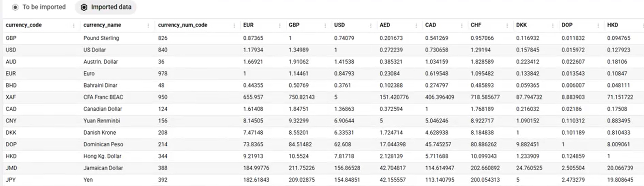Select the Imported data radio option

pyautogui.click(x=84, y=7)
